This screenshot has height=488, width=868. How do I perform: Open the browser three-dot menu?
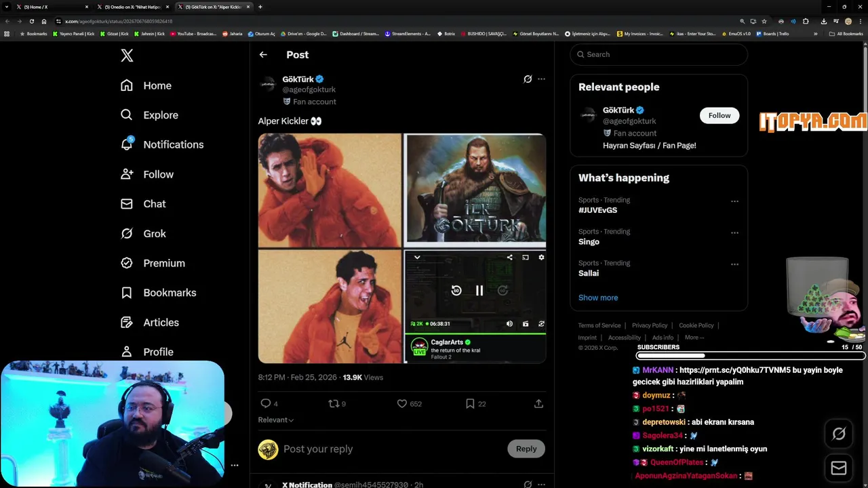pyautogui.click(x=861, y=21)
